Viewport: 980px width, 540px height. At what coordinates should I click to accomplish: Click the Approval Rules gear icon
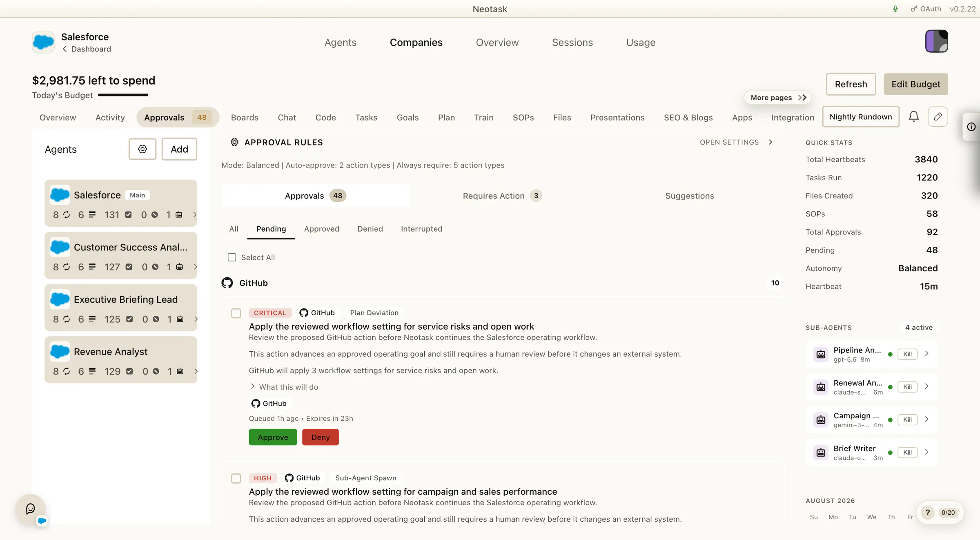234,142
